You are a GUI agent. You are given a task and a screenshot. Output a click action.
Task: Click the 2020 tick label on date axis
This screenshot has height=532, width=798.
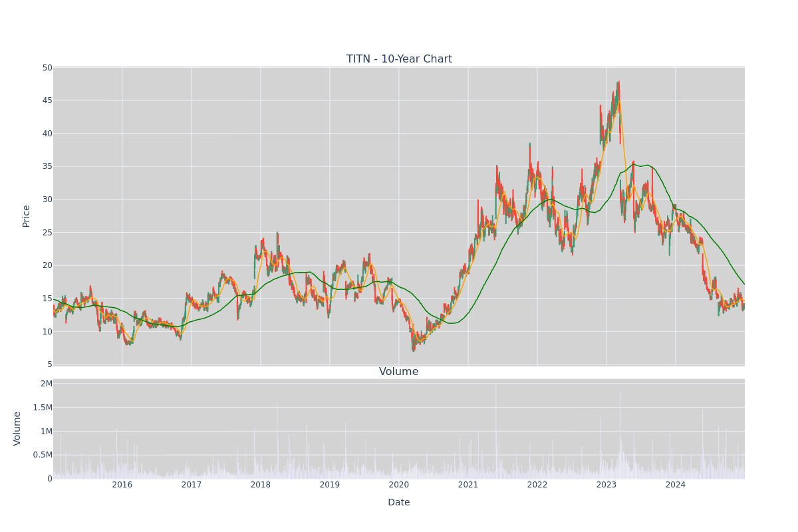point(399,485)
